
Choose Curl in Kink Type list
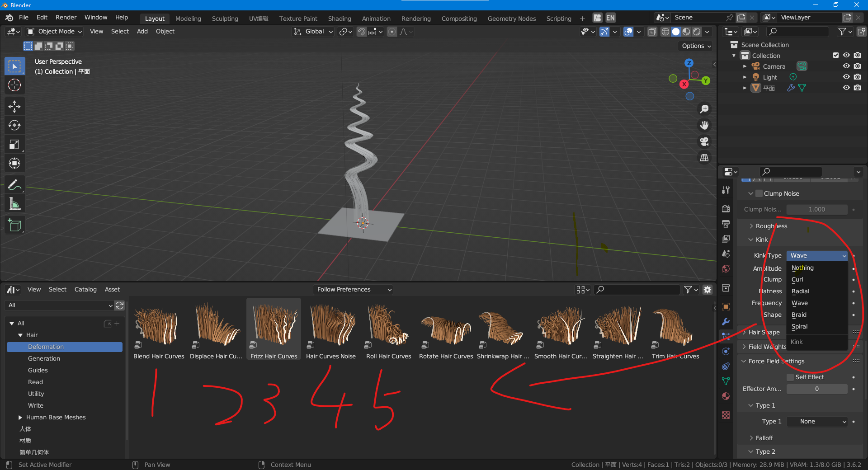tap(817, 279)
